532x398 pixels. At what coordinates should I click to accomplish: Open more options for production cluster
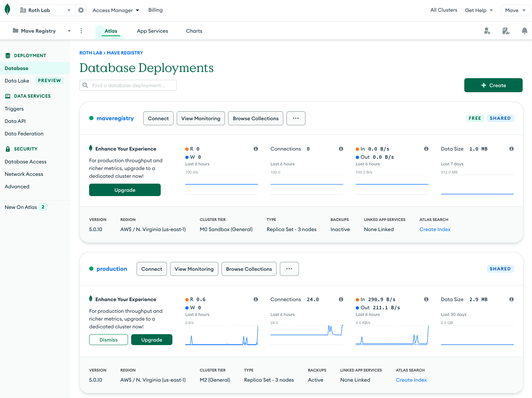pos(289,269)
